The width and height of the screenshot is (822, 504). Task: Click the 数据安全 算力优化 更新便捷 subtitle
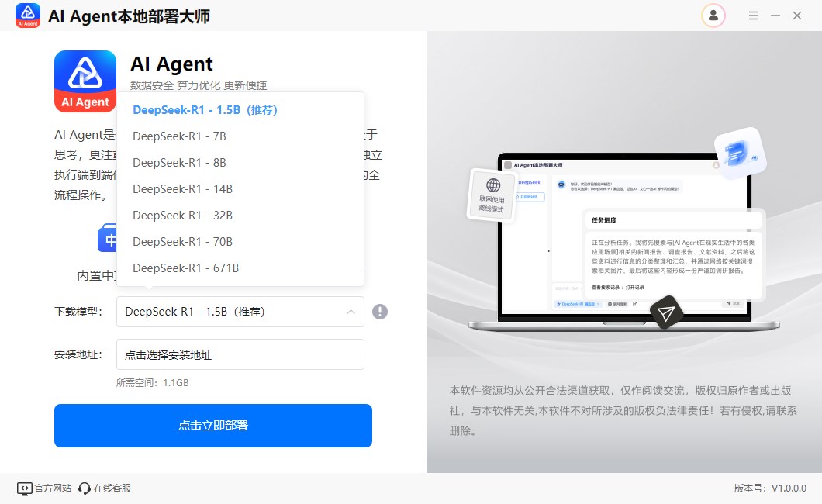(x=199, y=85)
